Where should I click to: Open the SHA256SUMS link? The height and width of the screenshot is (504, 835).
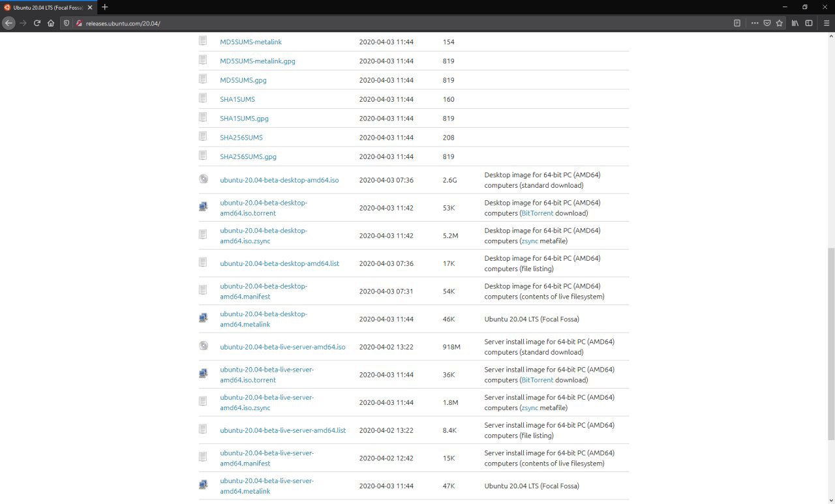pyautogui.click(x=241, y=138)
